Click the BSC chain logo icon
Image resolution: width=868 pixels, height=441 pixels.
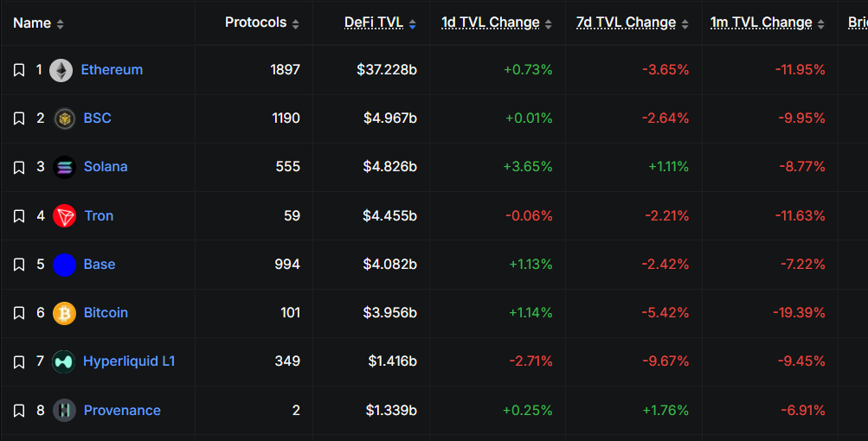[x=64, y=118]
